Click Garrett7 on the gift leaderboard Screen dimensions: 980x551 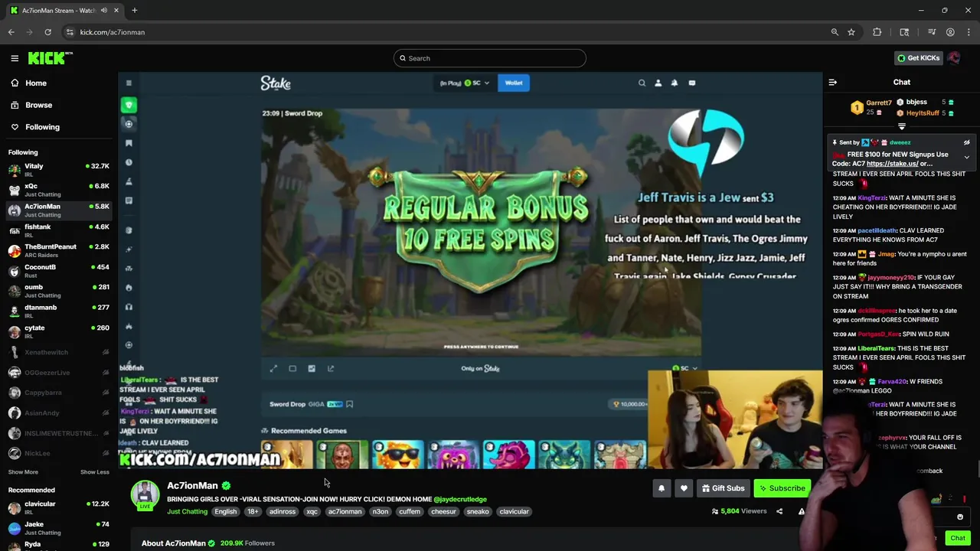879,103
